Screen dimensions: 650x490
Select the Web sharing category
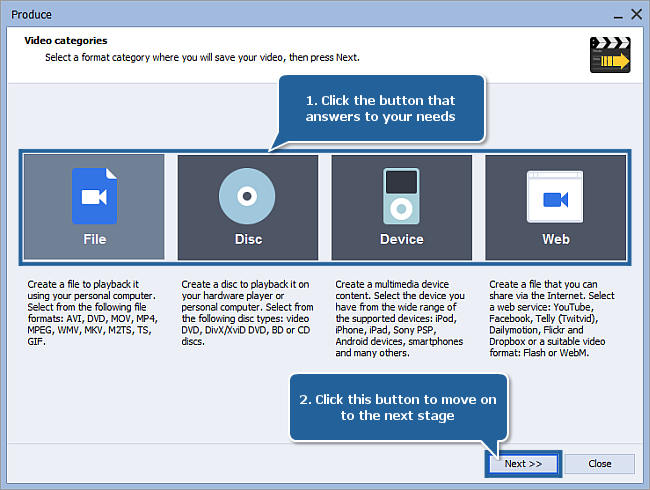pos(555,207)
